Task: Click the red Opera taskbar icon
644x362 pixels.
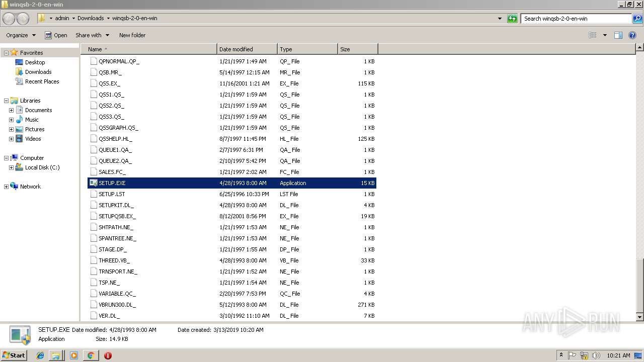Action: pos(108,355)
